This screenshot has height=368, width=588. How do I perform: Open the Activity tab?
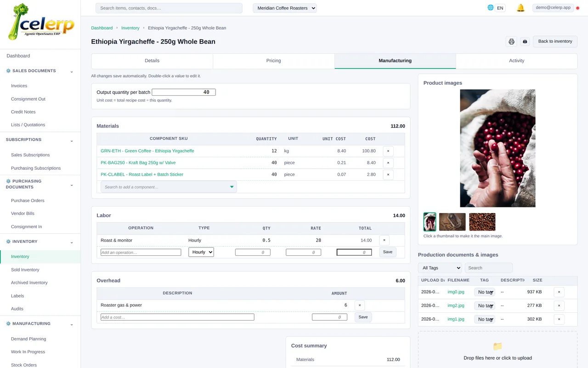tap(517, 61)
